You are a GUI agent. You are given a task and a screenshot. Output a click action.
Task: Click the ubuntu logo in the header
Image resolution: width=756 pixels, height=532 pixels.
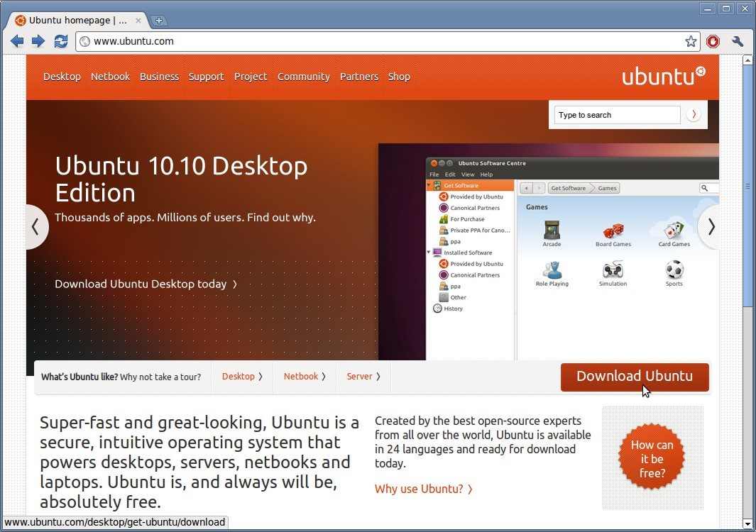coord(664,76)
